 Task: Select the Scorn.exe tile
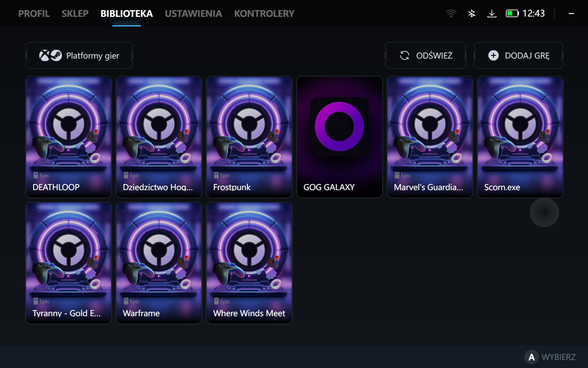[x=520, y=137]
